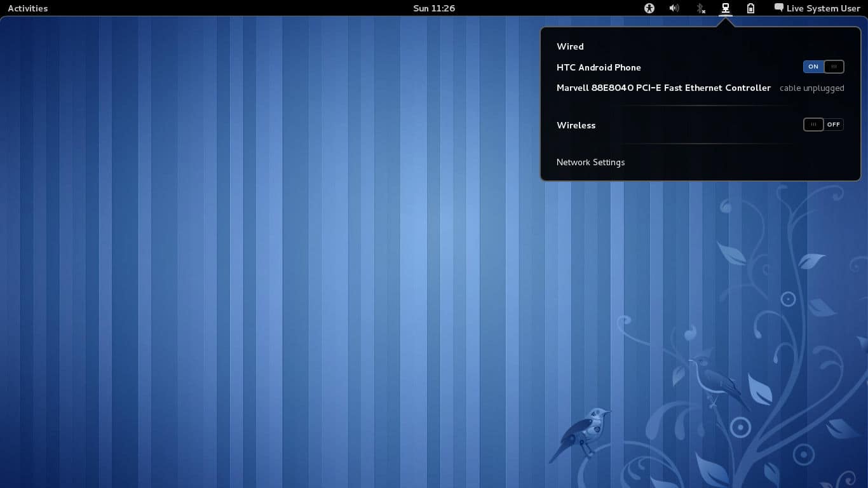
Task: Open the Live System User menu
Action: 823,8
